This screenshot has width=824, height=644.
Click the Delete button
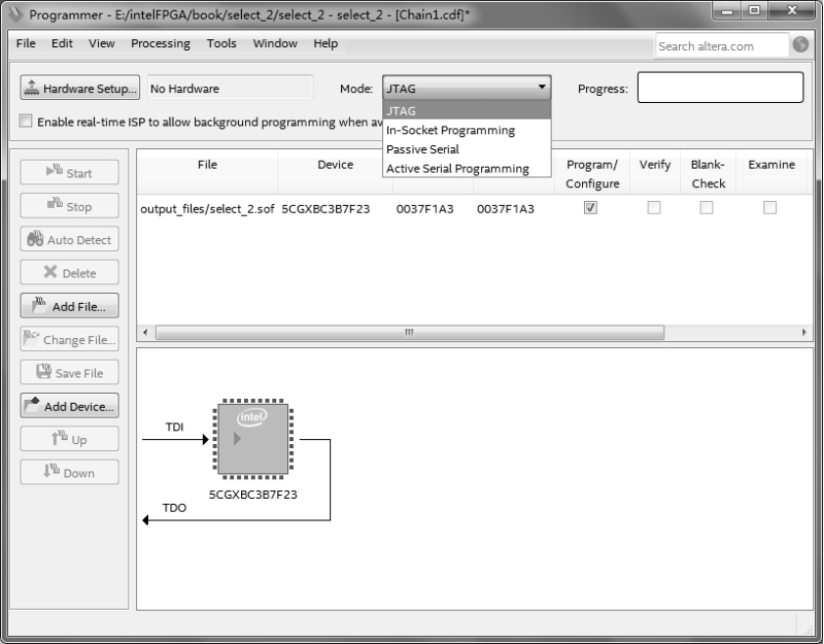[70, 272]
